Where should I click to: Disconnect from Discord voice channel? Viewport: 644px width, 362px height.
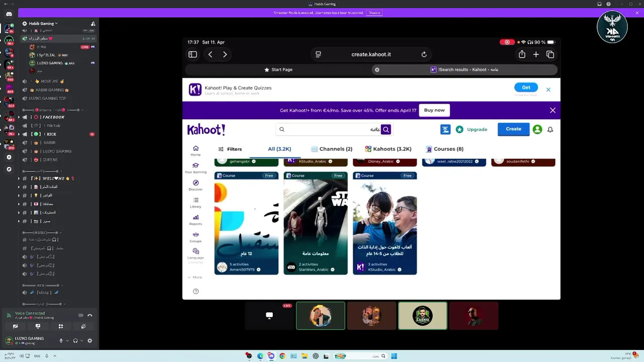pos(90,315)
